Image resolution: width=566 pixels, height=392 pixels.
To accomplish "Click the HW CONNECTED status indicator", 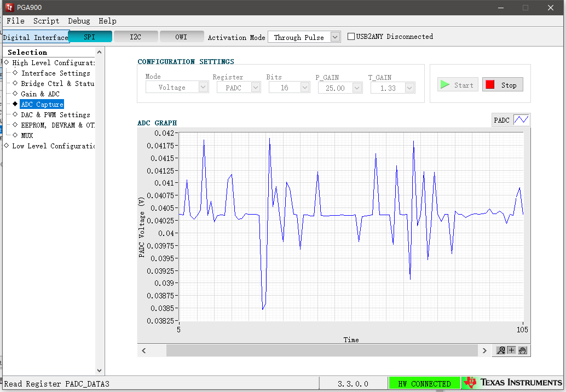I will click(425, 383).
